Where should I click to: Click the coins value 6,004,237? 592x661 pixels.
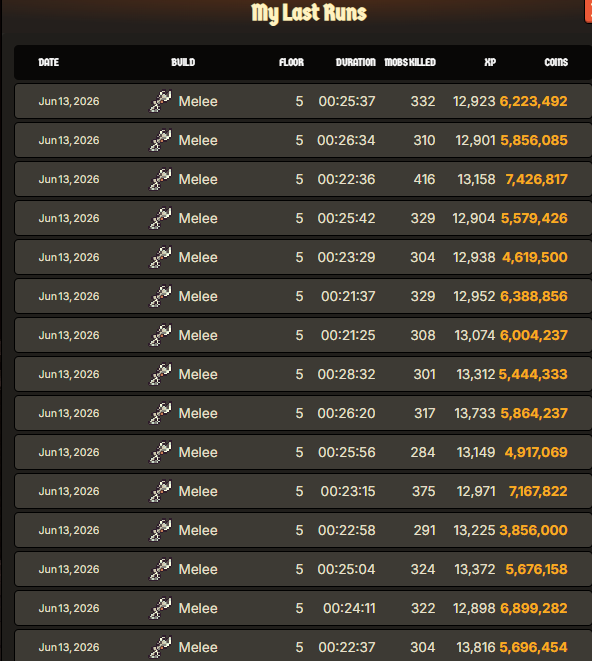(x=533, y=335)
